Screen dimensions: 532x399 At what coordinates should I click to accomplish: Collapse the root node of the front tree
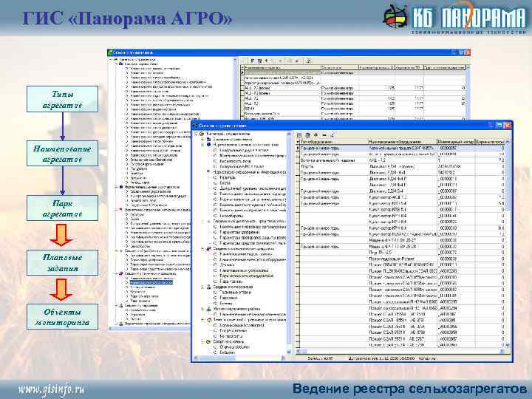pyautogui.click(x=197, y=134)
